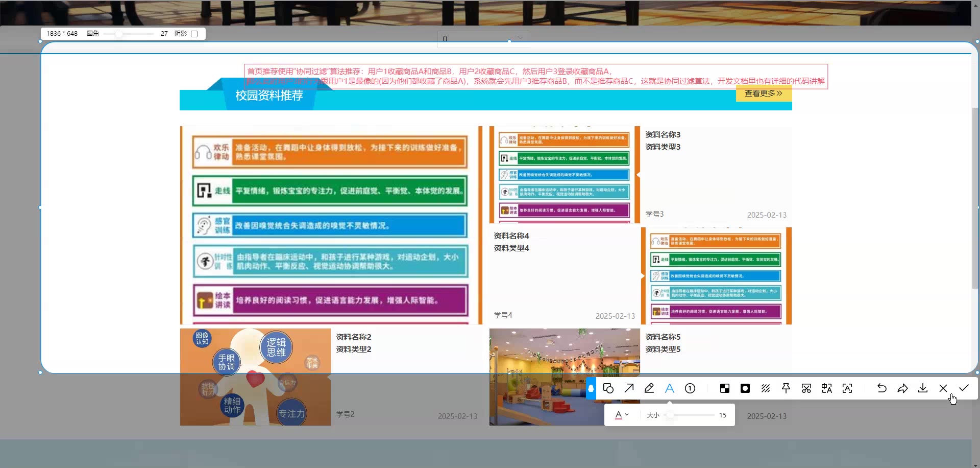Image resolution: width=980 pixels, height=468 pixels.
Task: Select the numbered step marker tool
Action: click(690, 388)
